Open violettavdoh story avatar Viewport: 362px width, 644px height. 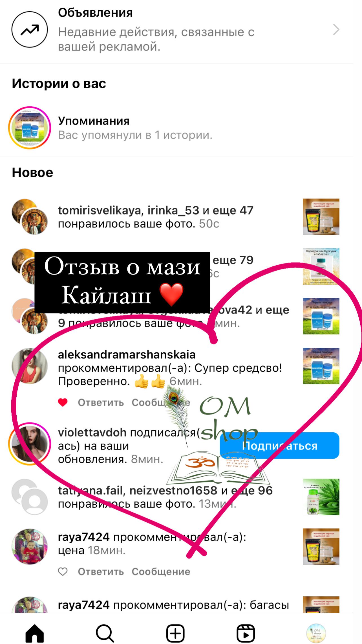click(30, 444)
